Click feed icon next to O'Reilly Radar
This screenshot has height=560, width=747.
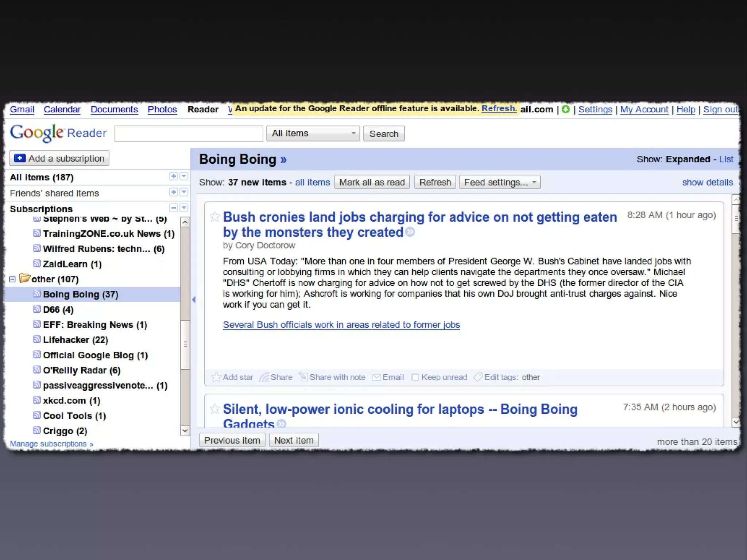36,370
